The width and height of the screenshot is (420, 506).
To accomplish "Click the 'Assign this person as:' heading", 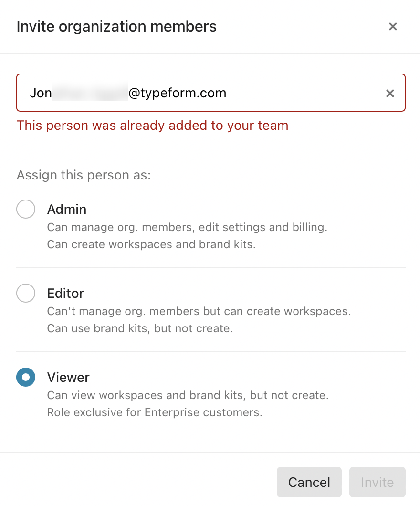I will [84, 175].
